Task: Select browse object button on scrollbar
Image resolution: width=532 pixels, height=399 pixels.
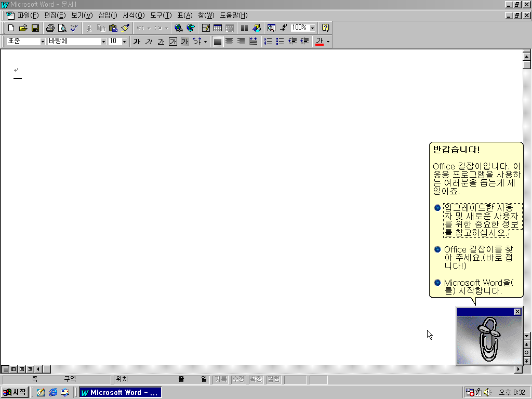Action: click(x=527, y=353)
